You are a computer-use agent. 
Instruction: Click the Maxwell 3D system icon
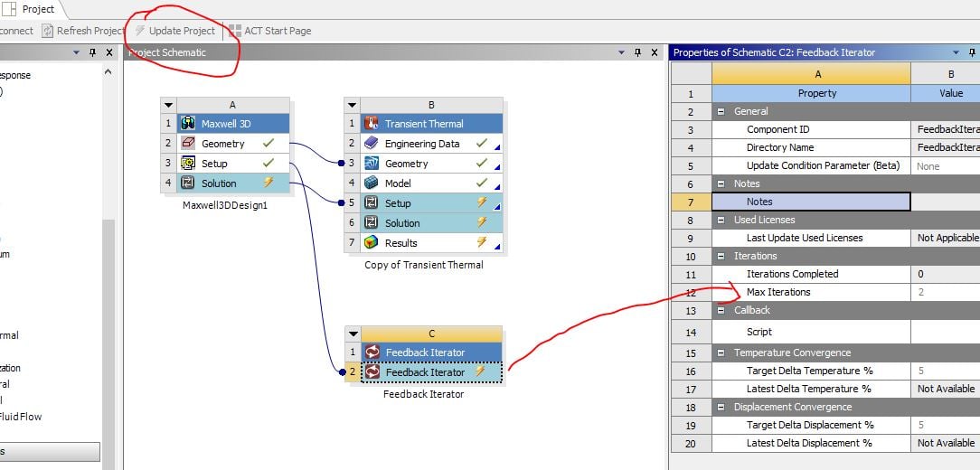(x=187, y=124)
